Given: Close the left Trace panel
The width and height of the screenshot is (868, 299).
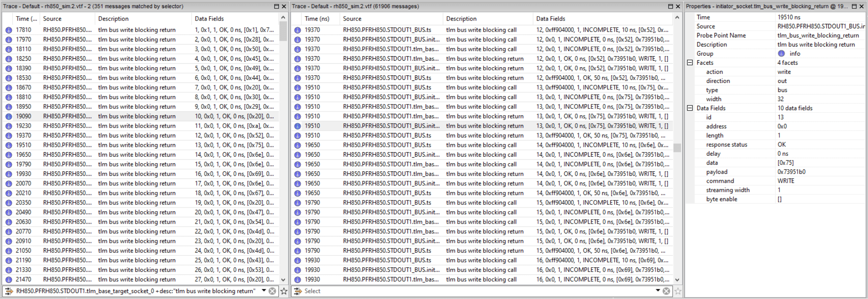Looking at the screenshot, I should [x=284, y=6].
